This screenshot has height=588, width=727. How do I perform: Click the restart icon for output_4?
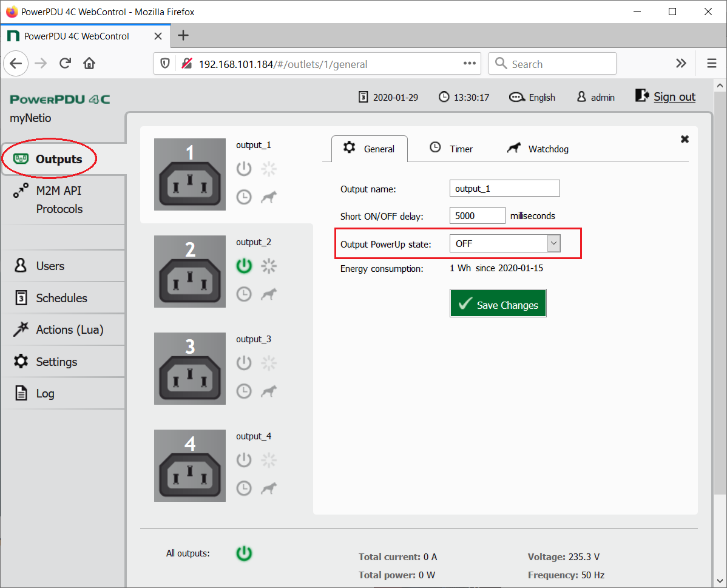269,460
